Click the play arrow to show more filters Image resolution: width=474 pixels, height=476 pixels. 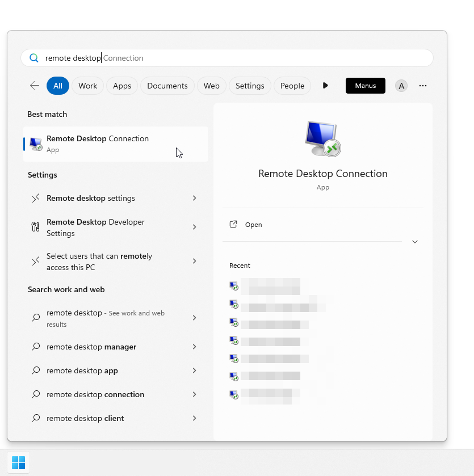[x=325, y=86]
